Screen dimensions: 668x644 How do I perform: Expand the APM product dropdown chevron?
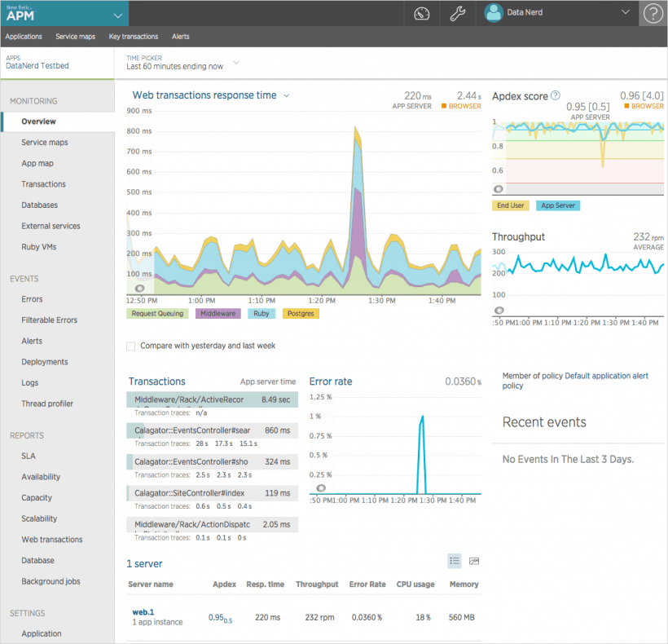(118, 15)
